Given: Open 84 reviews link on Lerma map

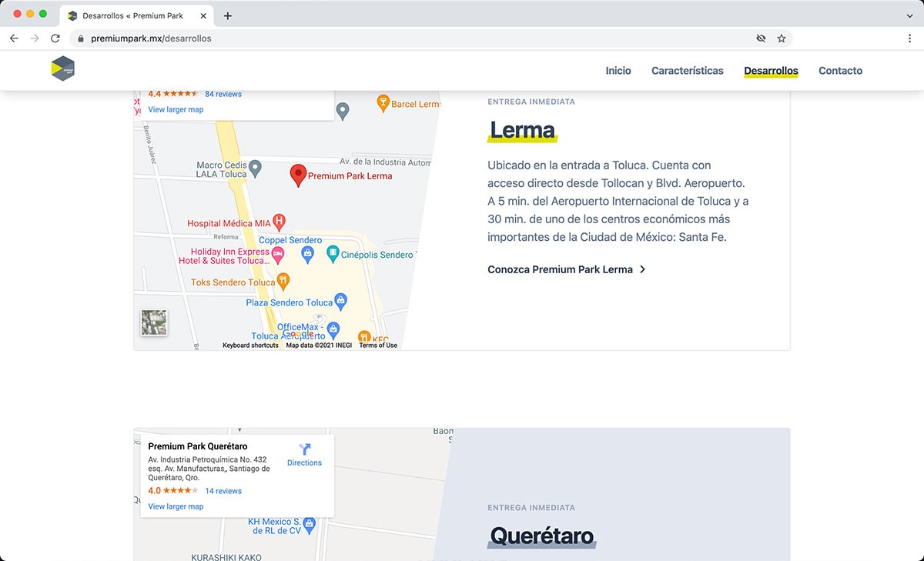Looking at the screenshot, I should [x=223, y=94].
